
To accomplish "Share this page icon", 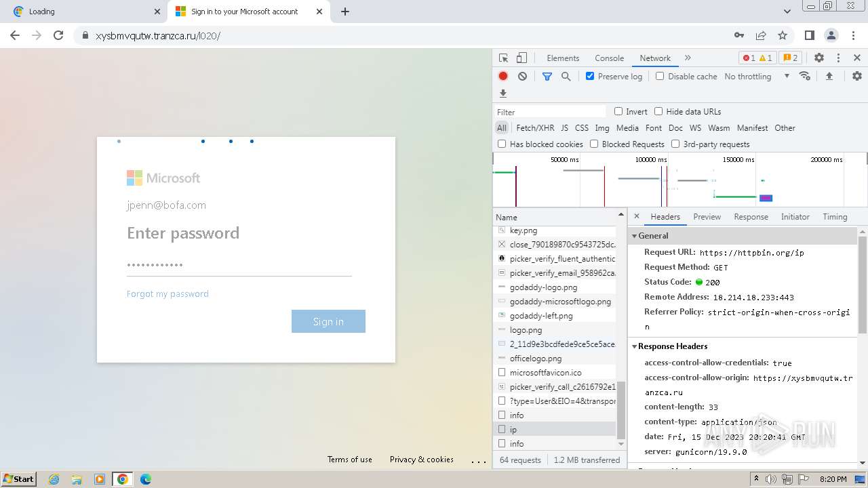I will click(x=761, y=35).
